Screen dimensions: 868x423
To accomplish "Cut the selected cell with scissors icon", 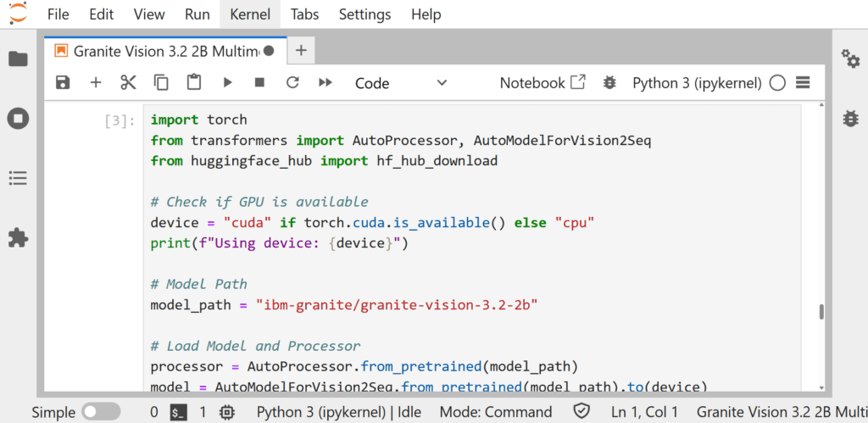I will [x=128, y=83].
